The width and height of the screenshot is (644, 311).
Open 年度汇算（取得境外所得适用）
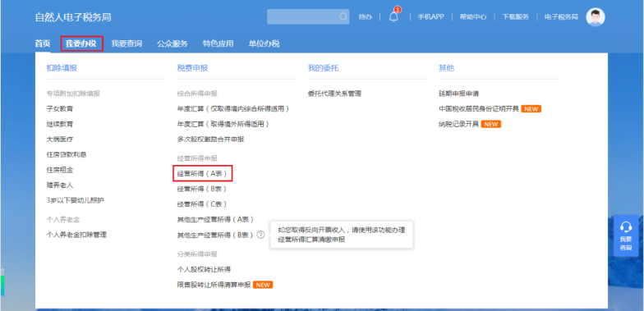tap(223, 124)
